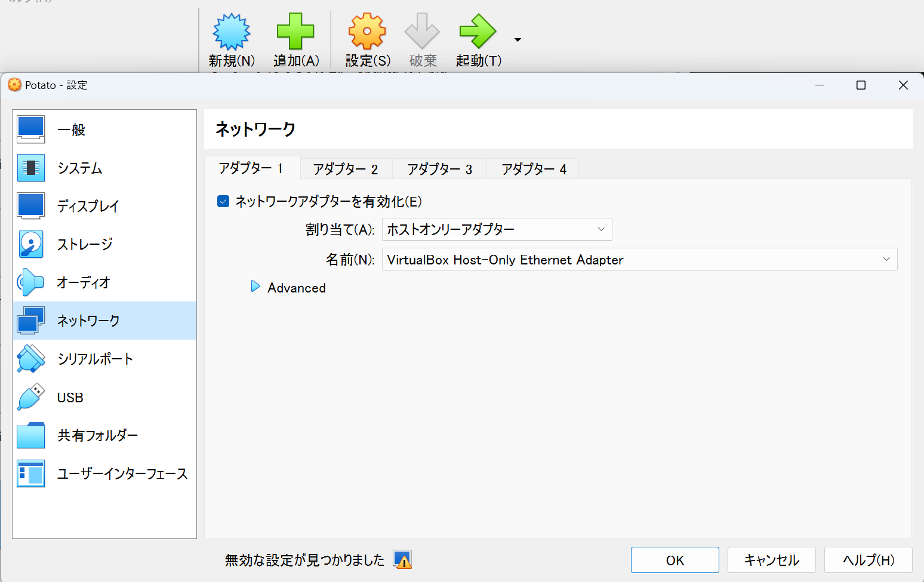Confirm settings with OK button
Image resolution: width=924 pixels, height=582 pixels.
pyautogui.click(x=675, y=560)
